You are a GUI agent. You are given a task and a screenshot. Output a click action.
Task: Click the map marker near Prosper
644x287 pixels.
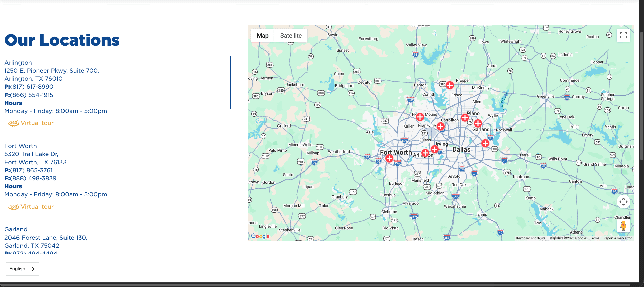[x=450, y=85]
